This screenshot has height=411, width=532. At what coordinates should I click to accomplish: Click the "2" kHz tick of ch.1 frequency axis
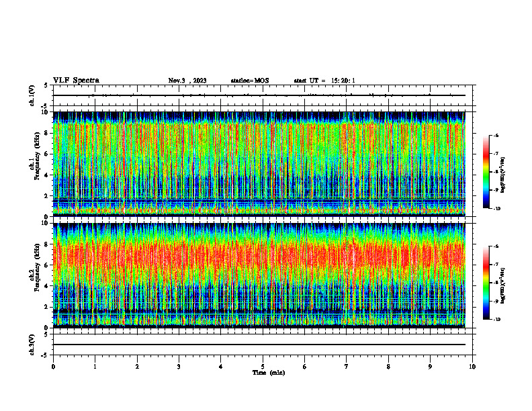[x=47, y=196]
